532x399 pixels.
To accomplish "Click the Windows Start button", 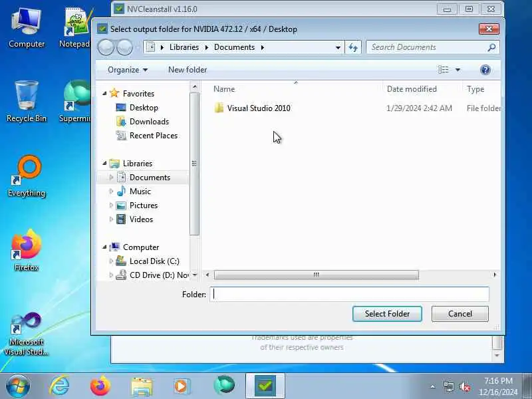I will 18,386.
